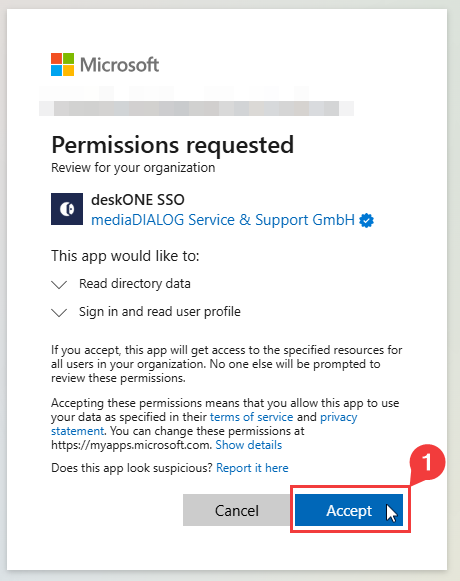
Task: Click the Read directory data text
Action: pyautogui.click(x=135, y=284)
